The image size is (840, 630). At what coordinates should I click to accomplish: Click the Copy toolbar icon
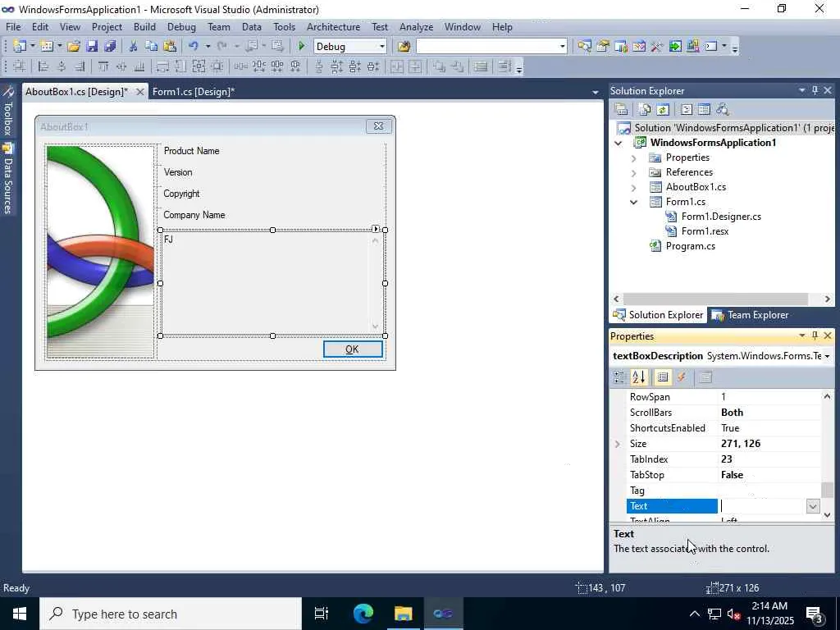(152, 46)
